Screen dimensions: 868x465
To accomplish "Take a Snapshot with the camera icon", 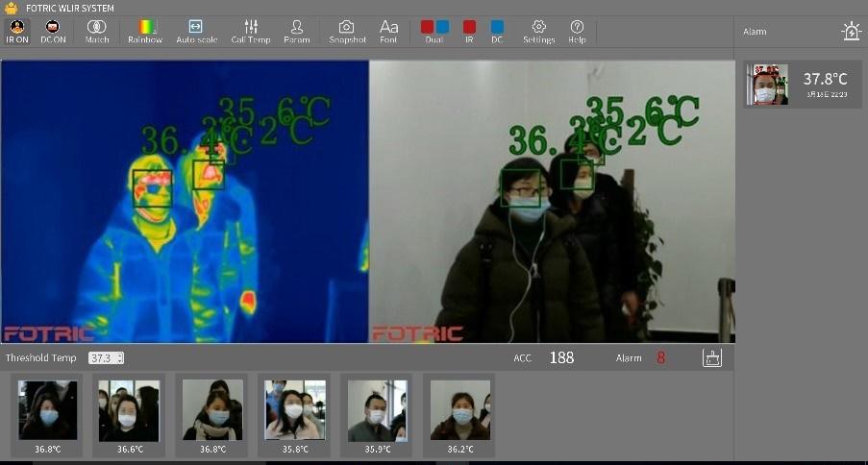I will click(x=347, y=32).
